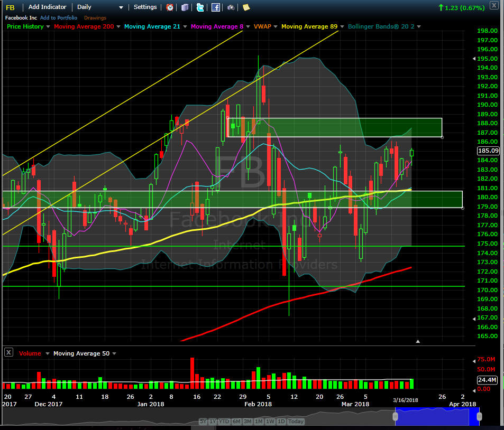This screenshot has height=430, width=504.
Task: Click the FB ticker symbol field
Action: pyautogui.click(x=11, y=7)
